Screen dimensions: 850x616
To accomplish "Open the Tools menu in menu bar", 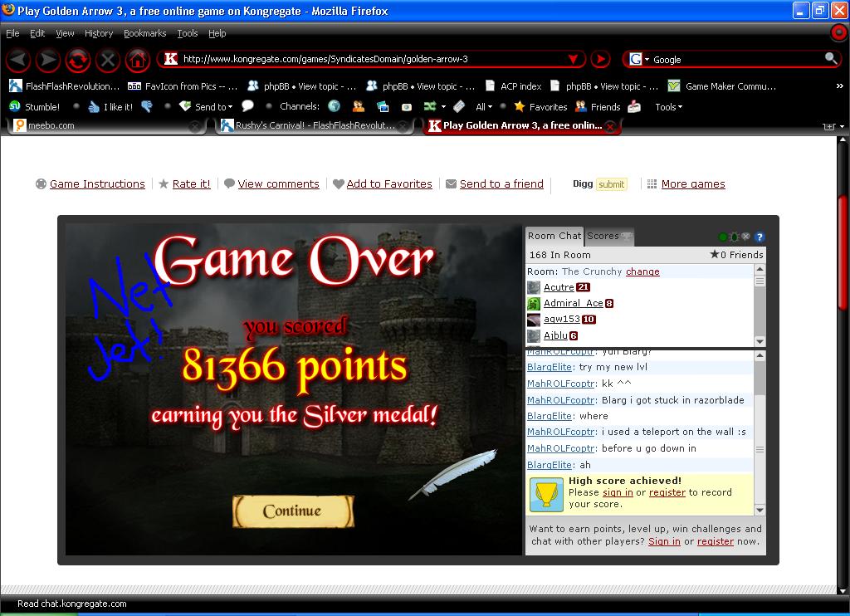I will click(188, 33).
